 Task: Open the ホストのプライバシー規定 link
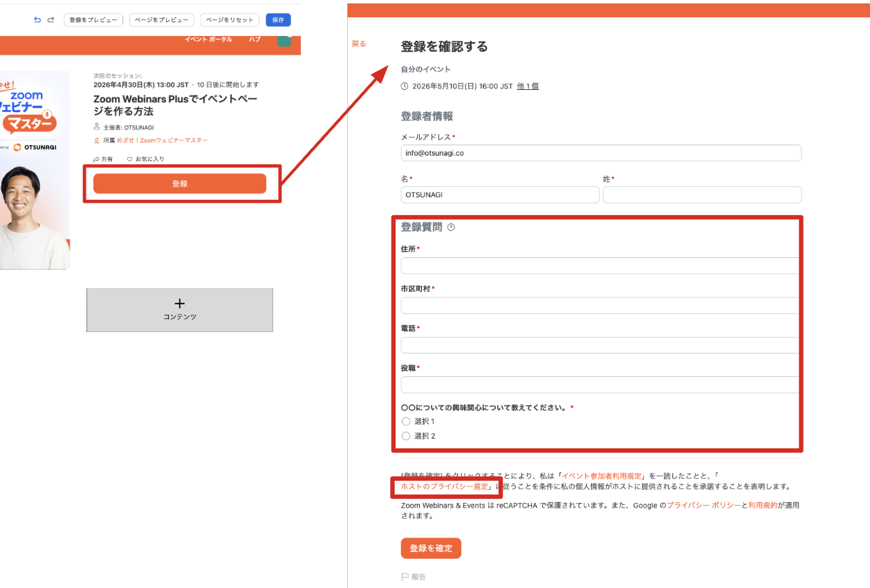tap(444, 487)
